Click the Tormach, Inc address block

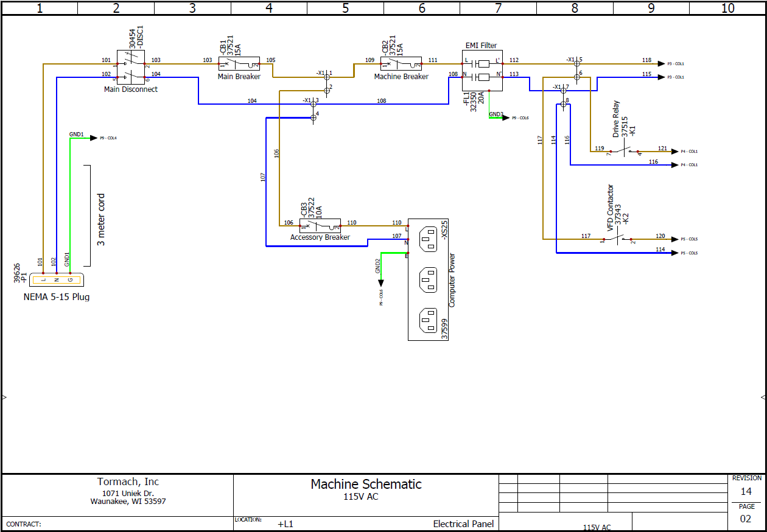point(128,491)
